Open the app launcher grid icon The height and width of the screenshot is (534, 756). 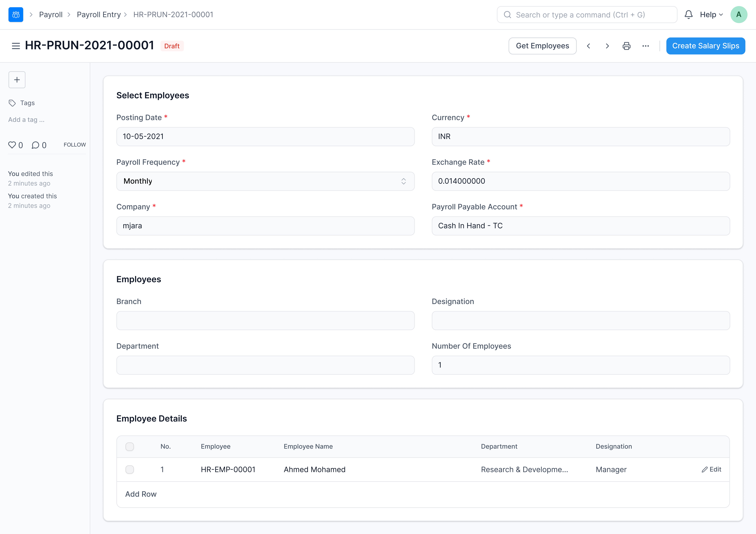tap(15, 14)
